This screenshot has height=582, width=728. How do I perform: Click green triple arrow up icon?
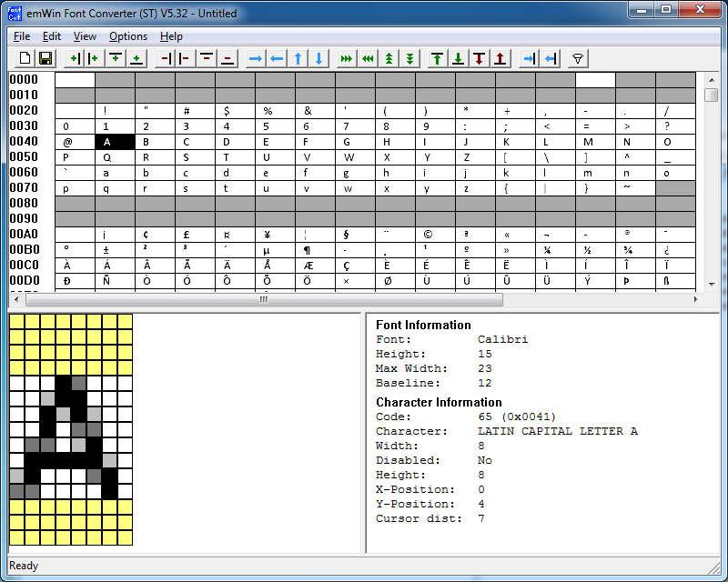click(x=389, y=58)
